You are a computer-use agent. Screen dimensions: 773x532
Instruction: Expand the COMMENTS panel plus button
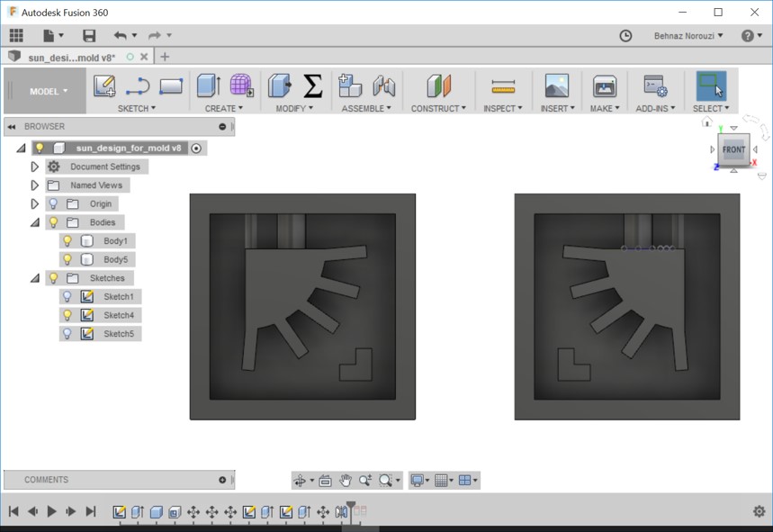pyautogui.click(x=222, y=480)
